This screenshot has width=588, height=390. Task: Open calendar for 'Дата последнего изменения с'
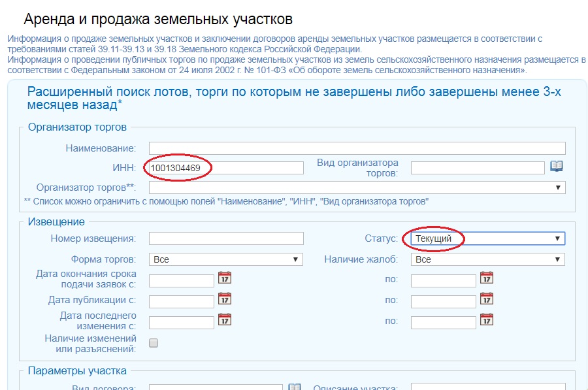click(225, 320)
